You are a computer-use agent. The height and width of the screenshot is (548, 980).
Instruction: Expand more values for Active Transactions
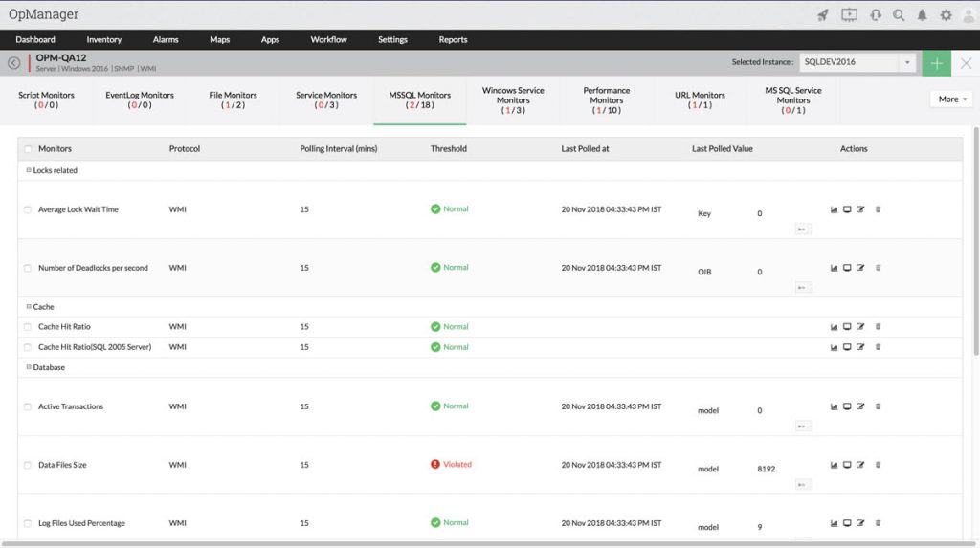coord(803,427)
